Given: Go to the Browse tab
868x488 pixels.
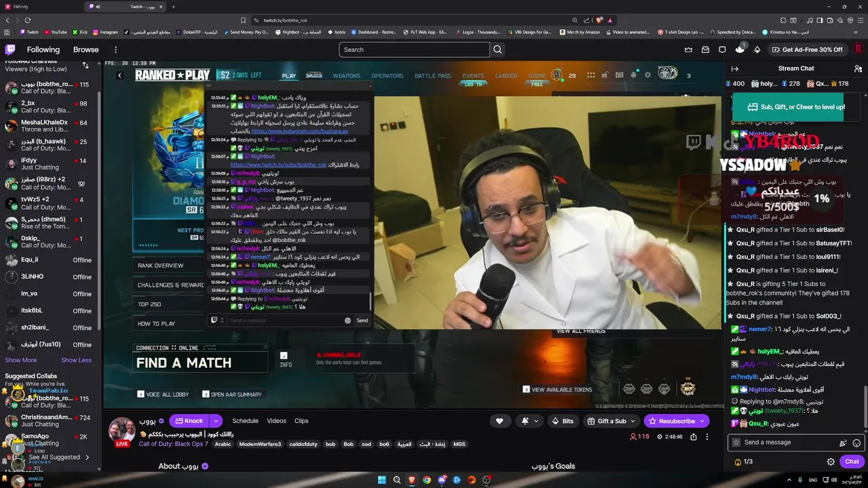Looking at the screenshot, I should click(x=86, y=49).
